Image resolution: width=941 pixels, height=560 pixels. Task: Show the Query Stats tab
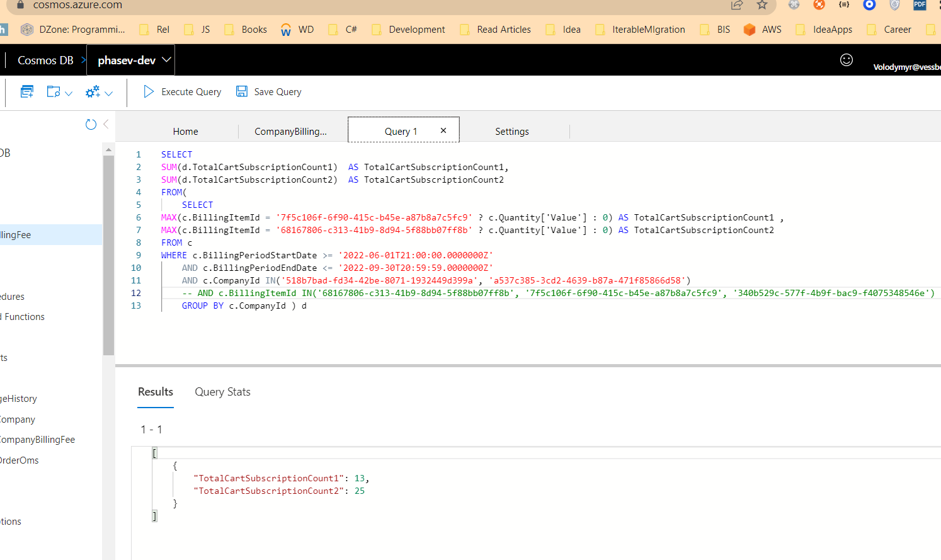[x=222, y=392]
